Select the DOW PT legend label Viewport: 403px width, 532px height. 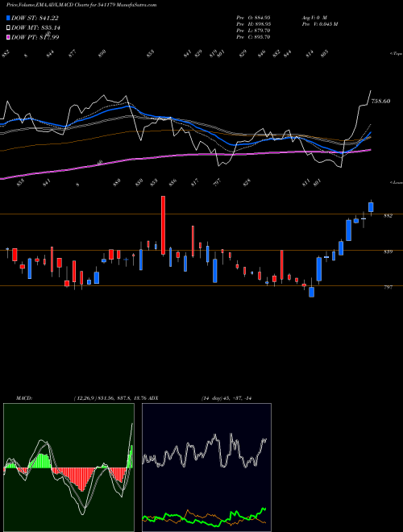click(35, 37)
